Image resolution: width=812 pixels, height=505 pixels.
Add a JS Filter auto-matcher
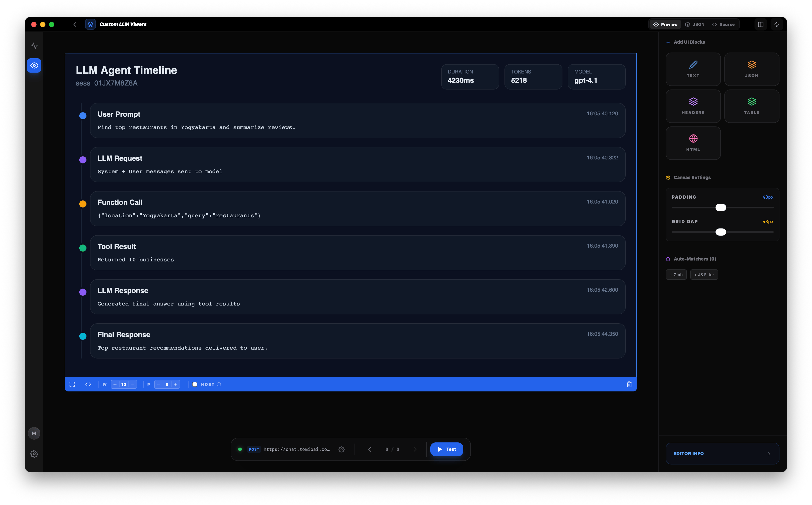point(704,275)
